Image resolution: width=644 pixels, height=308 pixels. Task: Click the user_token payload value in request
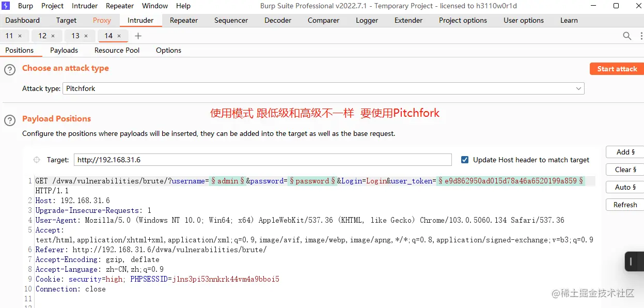click(510, 181)
